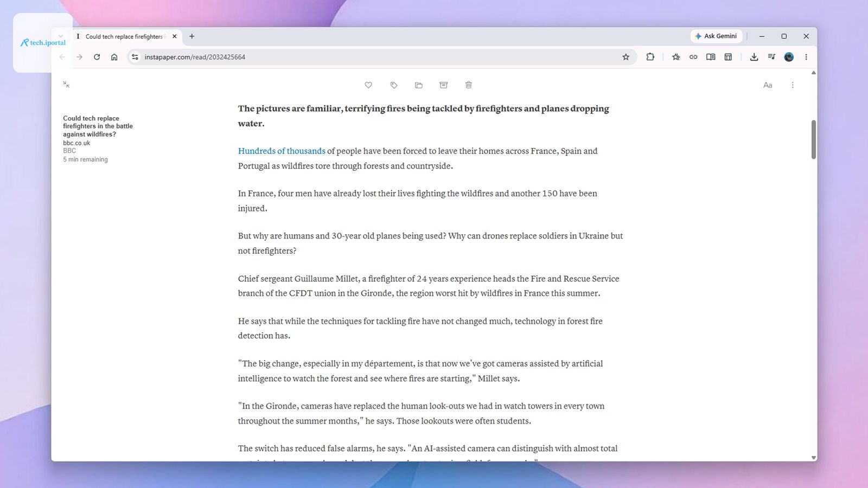Open Chrome profile avatar
Screen dimensions: 868x488
[x=789, y=57]
